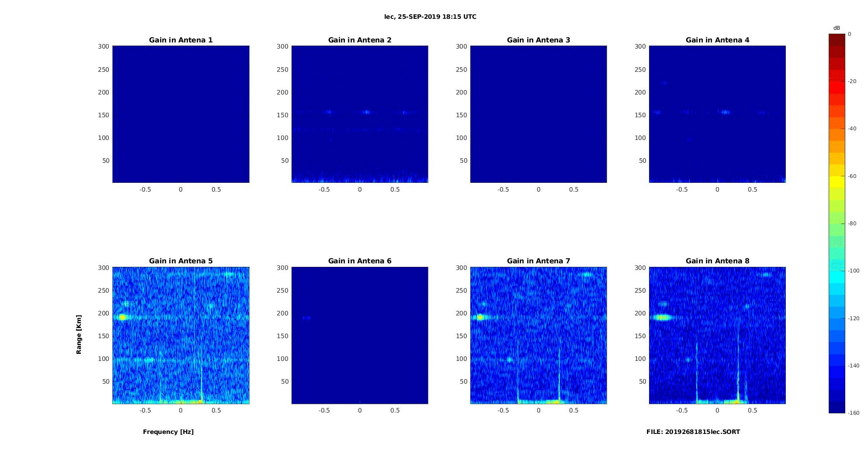Image resolution: width=868 pixels, height=465 pixels.
Task: Click the Gain in Antena 5 spectrogram
Action: click(181, 336)
